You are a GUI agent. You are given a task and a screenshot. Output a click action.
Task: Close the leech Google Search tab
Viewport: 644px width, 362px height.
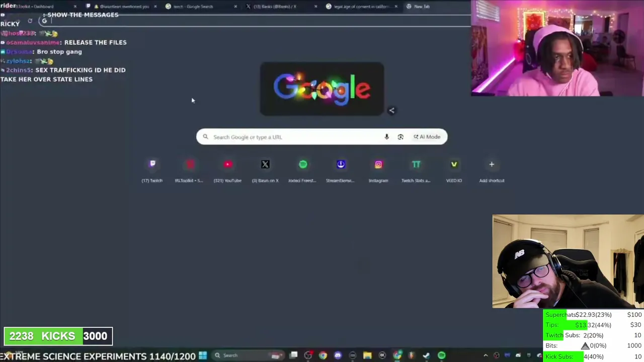(x=235, y=7)
